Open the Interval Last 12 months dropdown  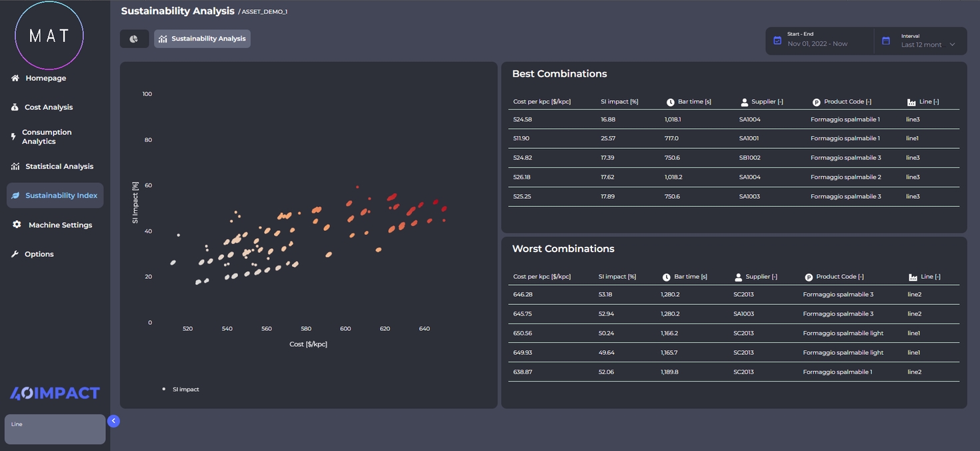(928, 45)
